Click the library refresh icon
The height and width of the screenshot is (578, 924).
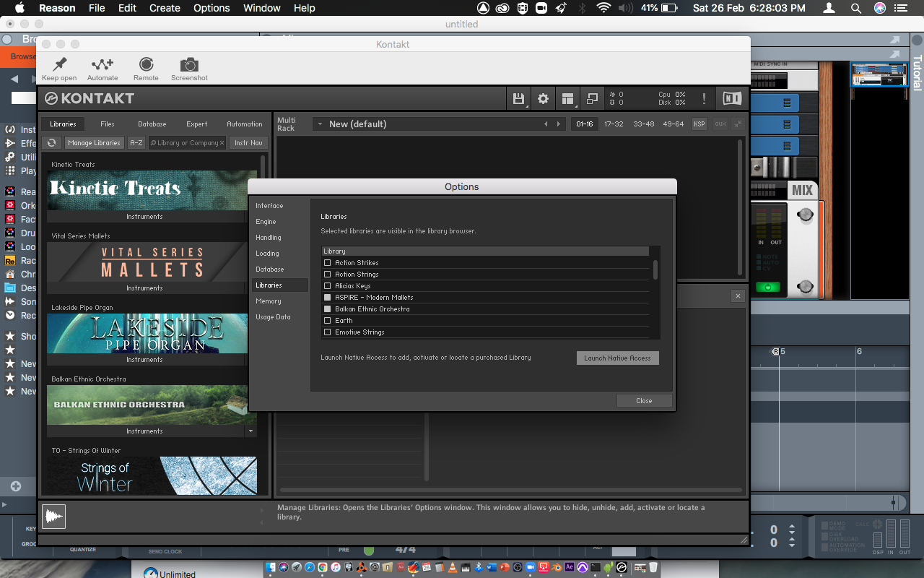click(x=52, y=143)
